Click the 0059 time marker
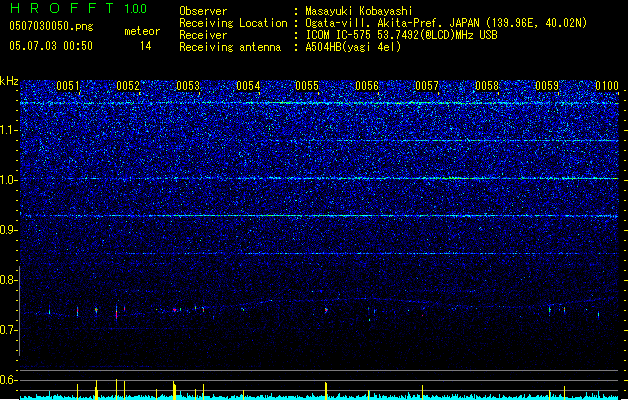Screen dimensions: 629x400 pos(547,86)
